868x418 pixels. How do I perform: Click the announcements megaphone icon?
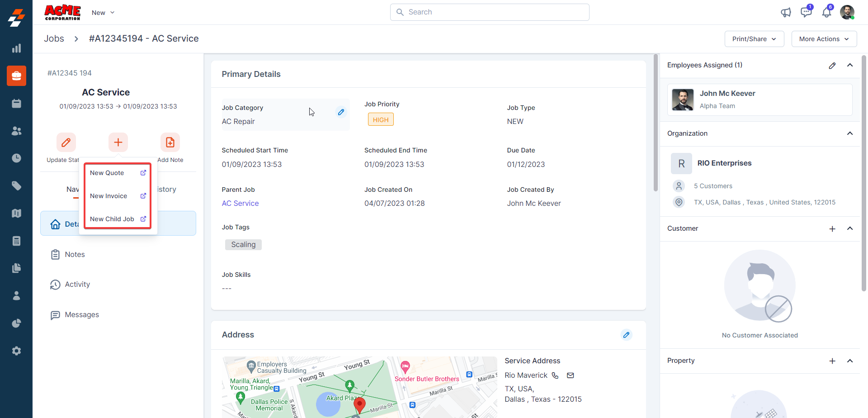pos(786,13)
